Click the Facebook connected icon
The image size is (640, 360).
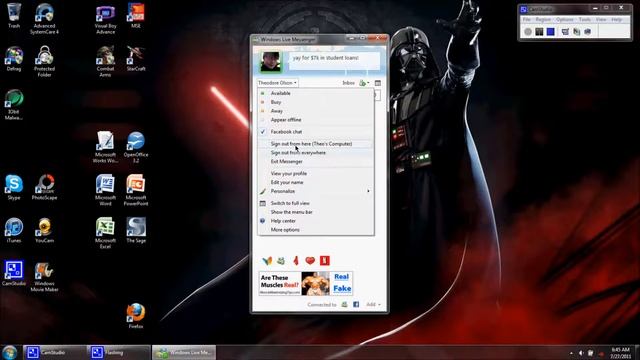(x=356, y=304)
